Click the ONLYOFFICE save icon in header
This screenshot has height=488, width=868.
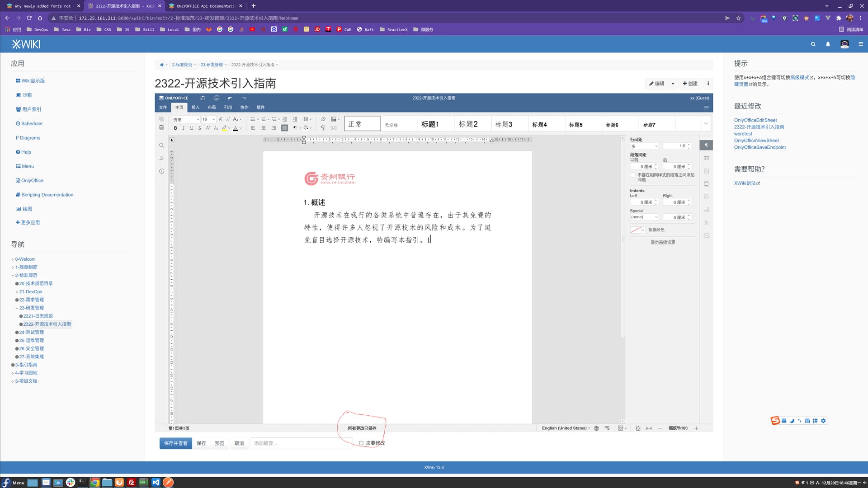coord(203,98)
